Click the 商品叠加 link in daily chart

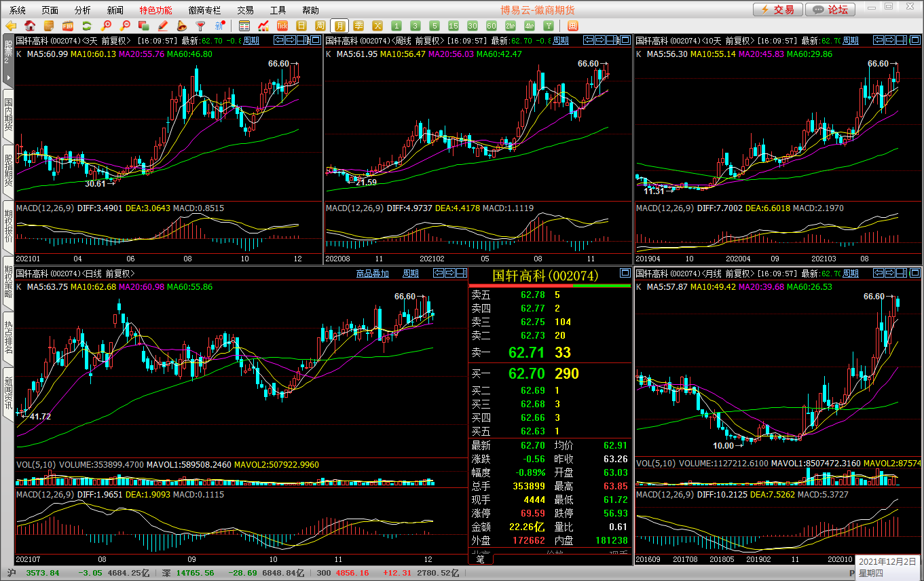(373, 274)
